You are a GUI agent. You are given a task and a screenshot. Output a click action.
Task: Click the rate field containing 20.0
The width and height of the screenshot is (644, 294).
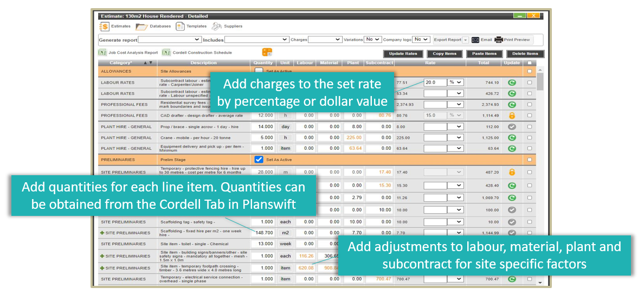[x=435, y=82]
